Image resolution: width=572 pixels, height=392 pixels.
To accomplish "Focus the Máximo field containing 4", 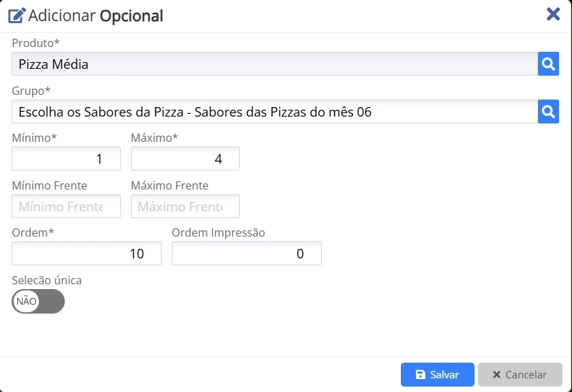I will pos(185,159).
